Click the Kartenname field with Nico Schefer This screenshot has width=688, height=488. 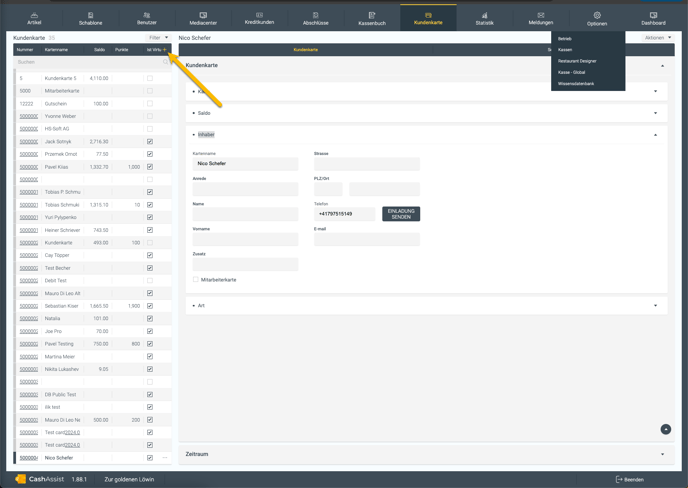pos(245,164)
